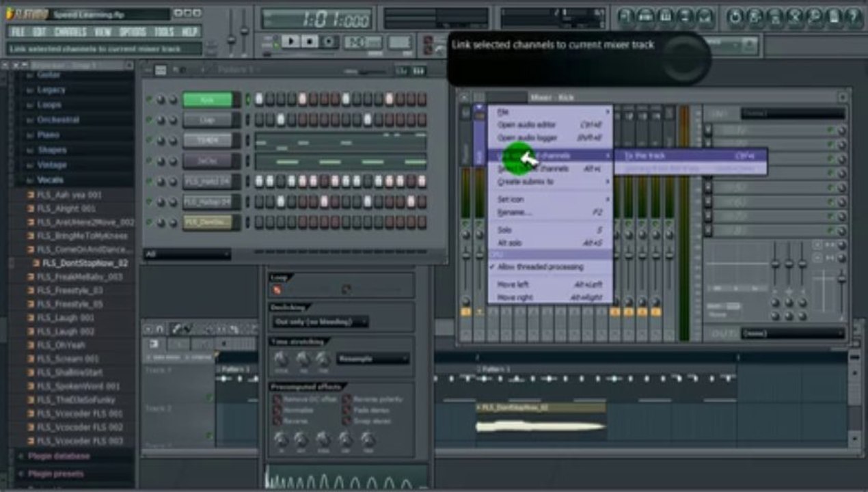Image resolution: width=868 pixels, height=492 pixels.
Task: Click the FLS_Scream 001 sample in browser
Action: (67, 359)
